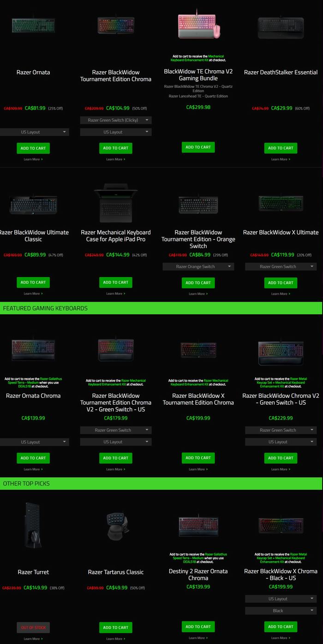Add BlackWidow Ultimate Classic to cart
This screenshot has height=644, width=323.
coord(33,282)
